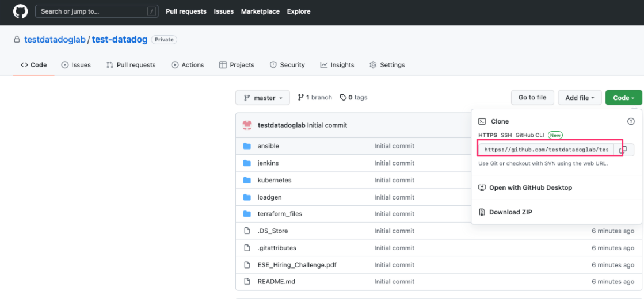View the 0 tags link

353,98
